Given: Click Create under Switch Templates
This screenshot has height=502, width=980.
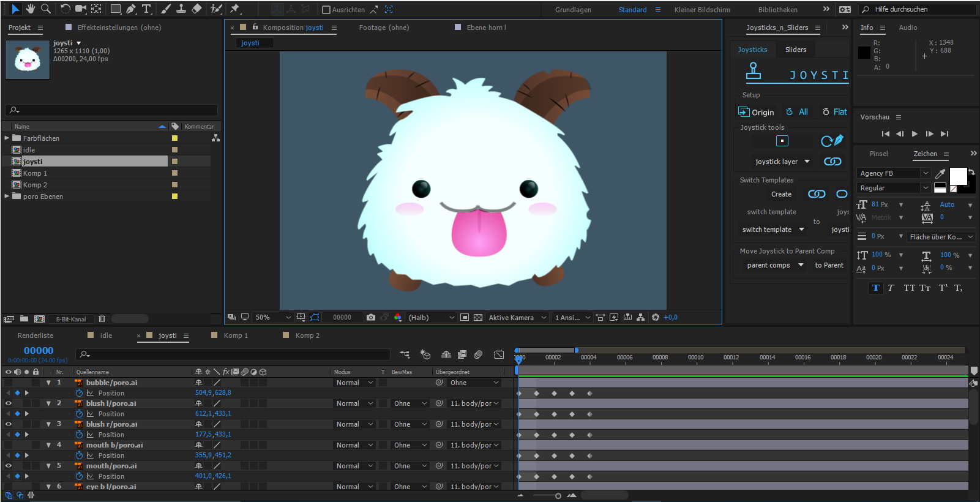Looking at the screenshot, I should 781,194.
